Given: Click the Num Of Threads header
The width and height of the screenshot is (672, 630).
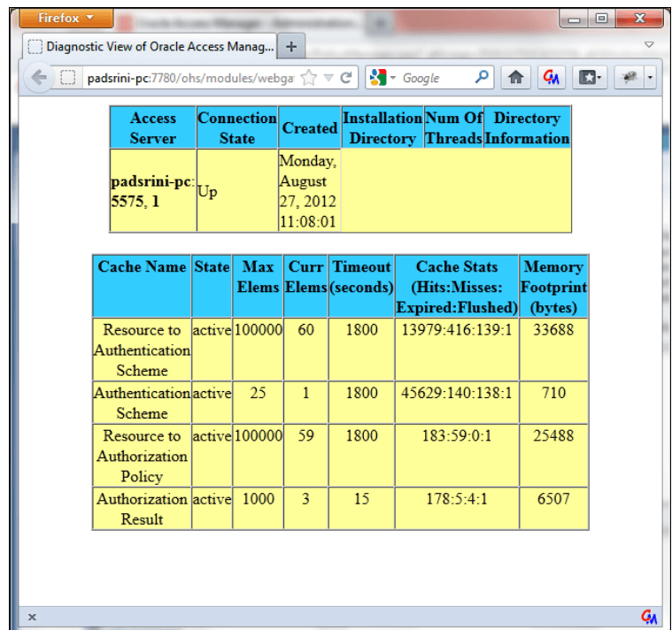Looking at the screenshot, I should [453, 127].
